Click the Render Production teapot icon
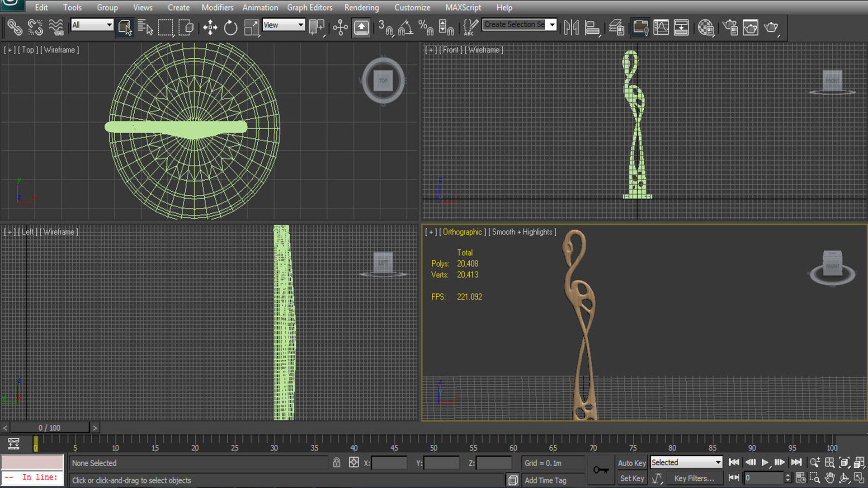Image resolution: width=868 pixels, height=488 pixels. click(x=771, y=27)
